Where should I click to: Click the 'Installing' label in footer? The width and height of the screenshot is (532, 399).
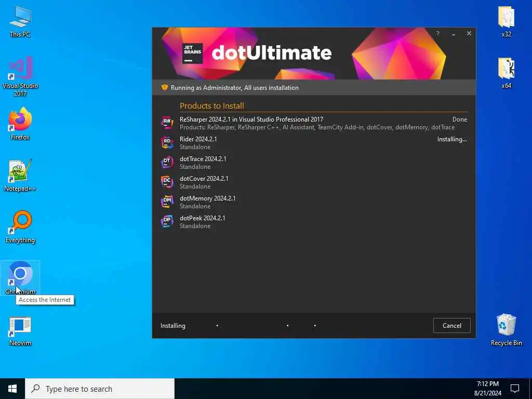pyautogui.click(x=172, y=325)
